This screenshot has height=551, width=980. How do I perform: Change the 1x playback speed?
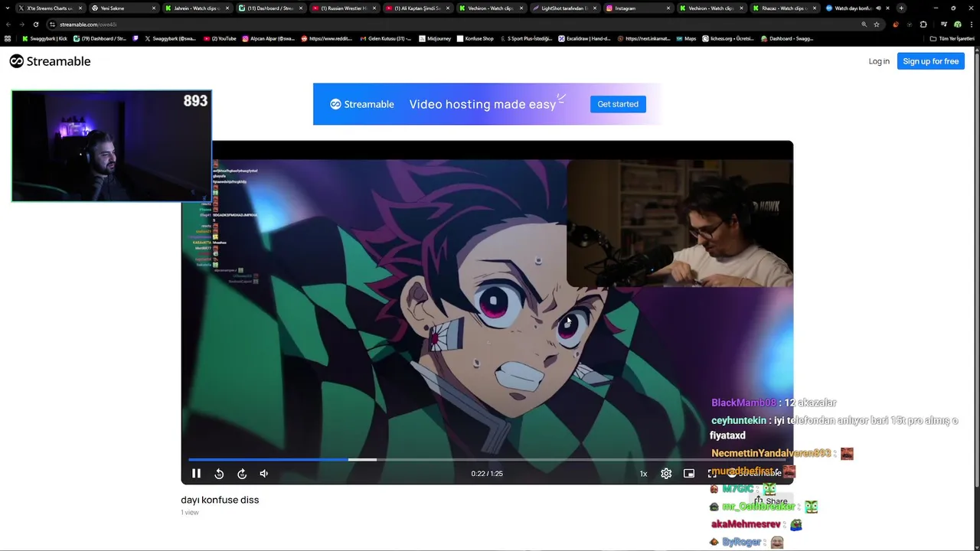(643, 474)
